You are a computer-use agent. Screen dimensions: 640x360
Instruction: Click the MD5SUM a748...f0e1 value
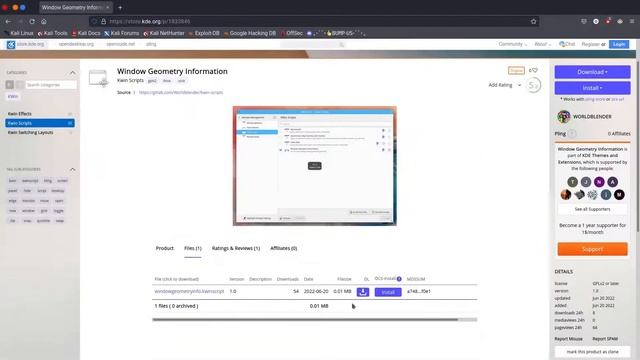coord(418,291)
